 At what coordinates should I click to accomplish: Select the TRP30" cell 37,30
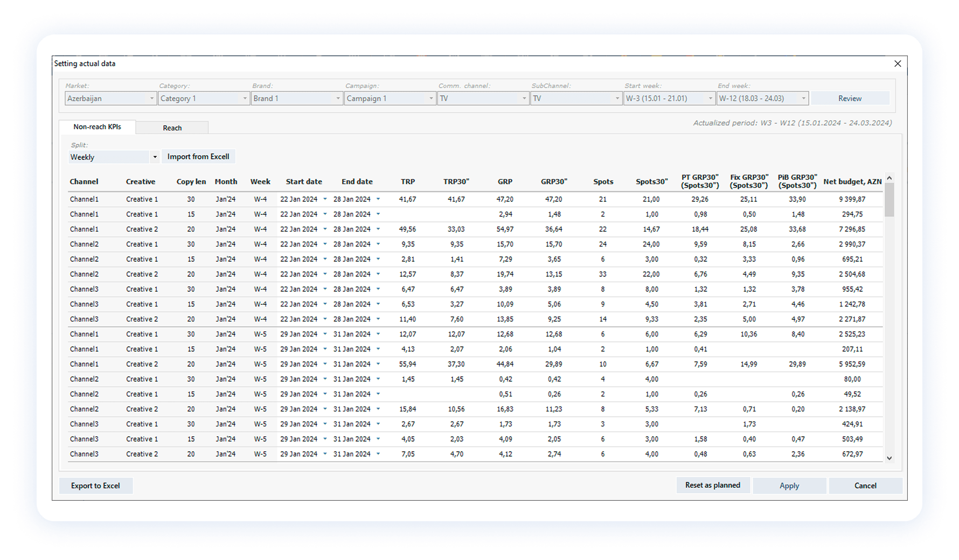pos(456,365)
